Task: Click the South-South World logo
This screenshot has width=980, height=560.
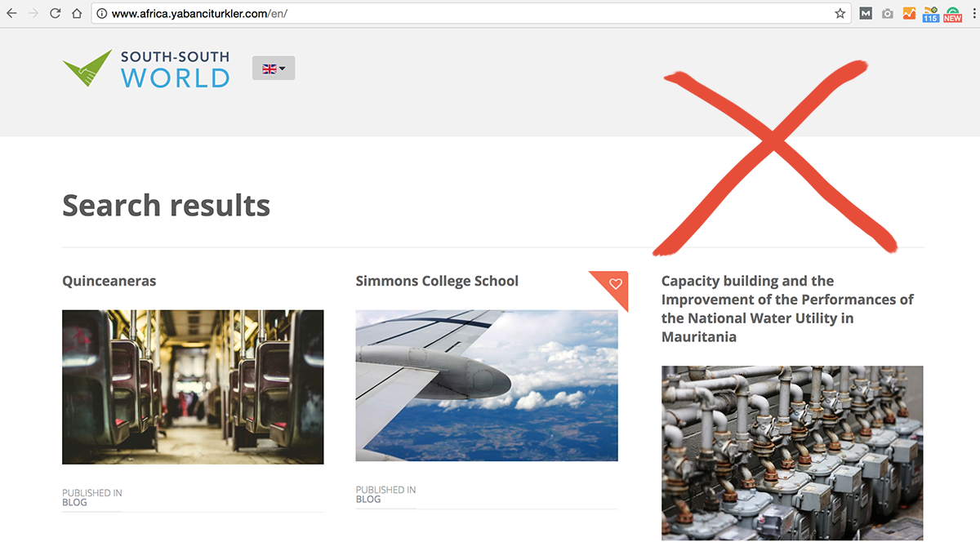Action: point(146,69)
